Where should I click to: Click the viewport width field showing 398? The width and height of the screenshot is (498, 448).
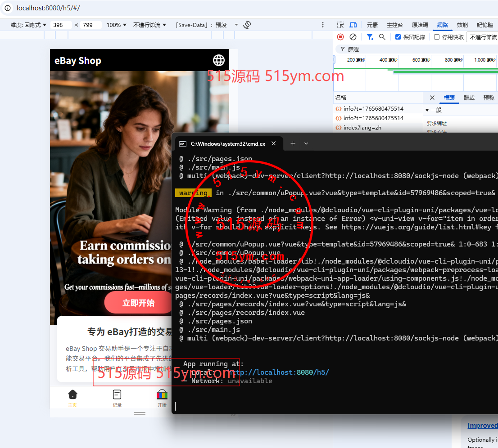click(61, 25)
